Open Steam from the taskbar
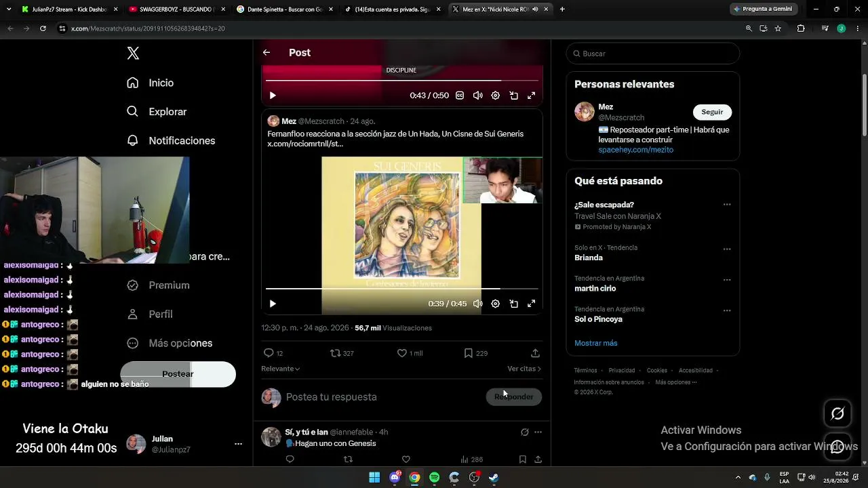This screenshot has height=488, width=868. [x=493, y=477]
